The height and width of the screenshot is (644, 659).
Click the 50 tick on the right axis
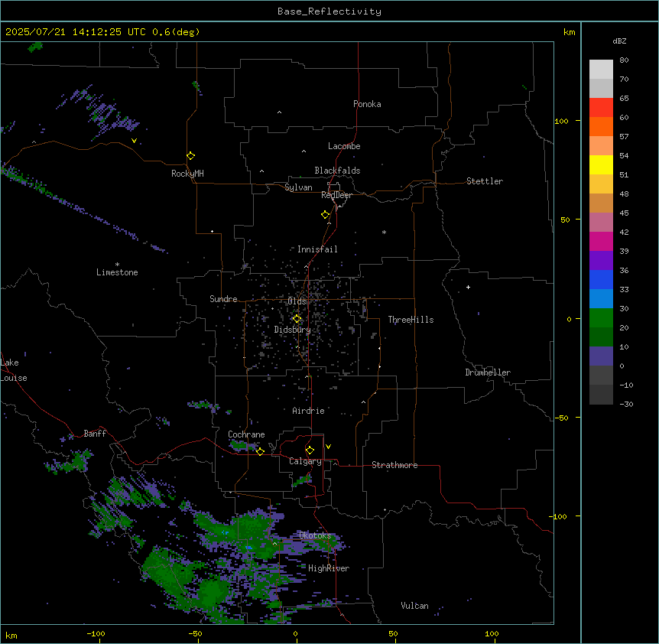(565, 220)
